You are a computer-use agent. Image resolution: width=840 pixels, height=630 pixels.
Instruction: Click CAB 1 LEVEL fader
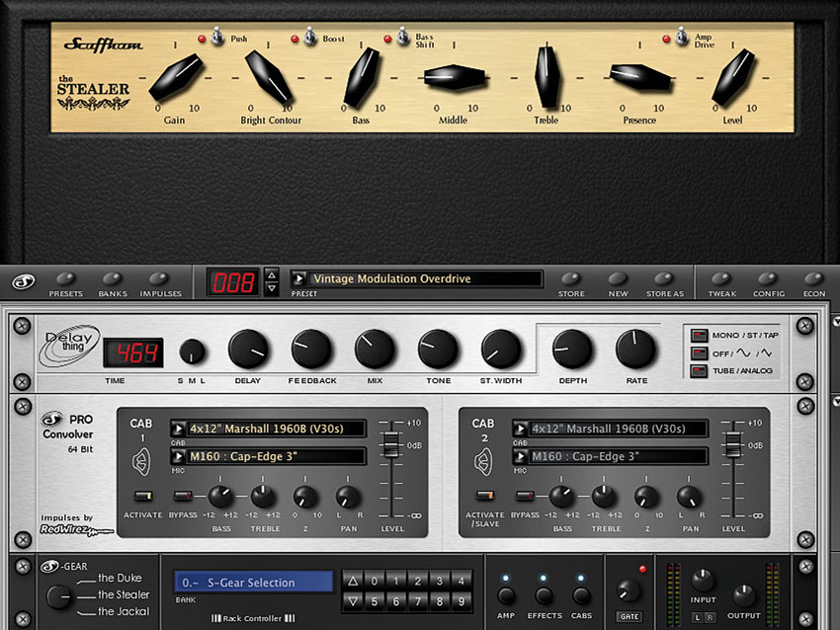391,444
